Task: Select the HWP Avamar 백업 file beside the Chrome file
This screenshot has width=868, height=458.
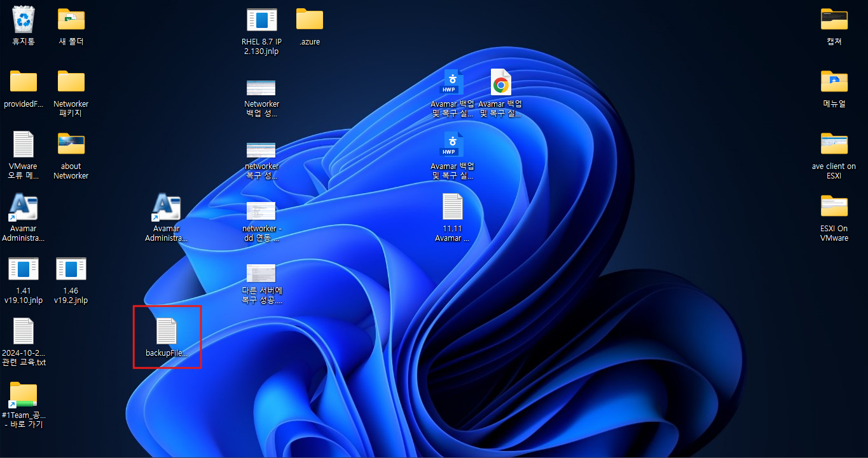Action: [453, 93]
